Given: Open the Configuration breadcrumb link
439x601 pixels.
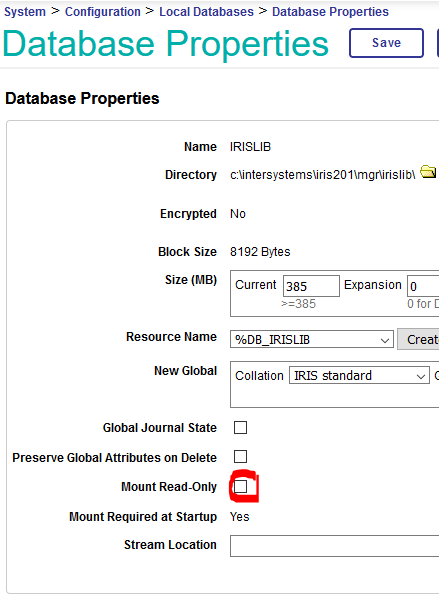Looking at the screenshot, I should (x=103, y=12).
